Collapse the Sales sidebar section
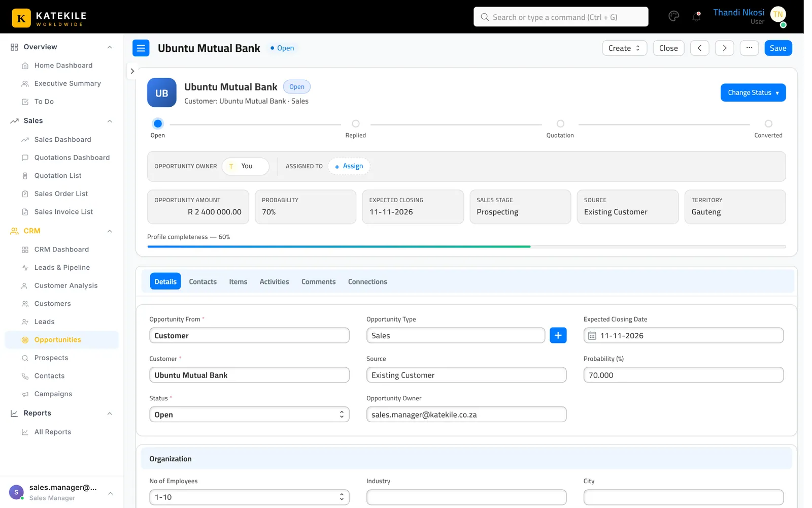The width and height of the screenshot is (812, 508). pyautogui.click(x=110, y=121)
